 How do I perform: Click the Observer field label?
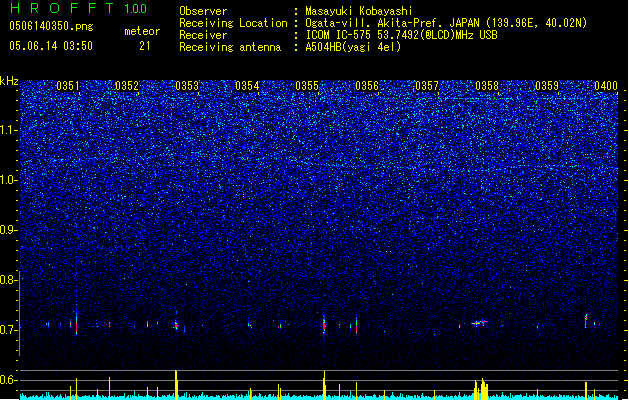click(x=203, y=11)
